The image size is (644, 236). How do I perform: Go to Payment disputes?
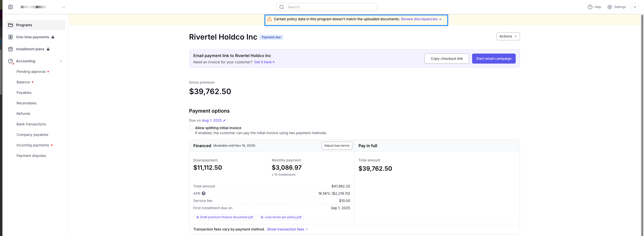click(x=31, y=156)
